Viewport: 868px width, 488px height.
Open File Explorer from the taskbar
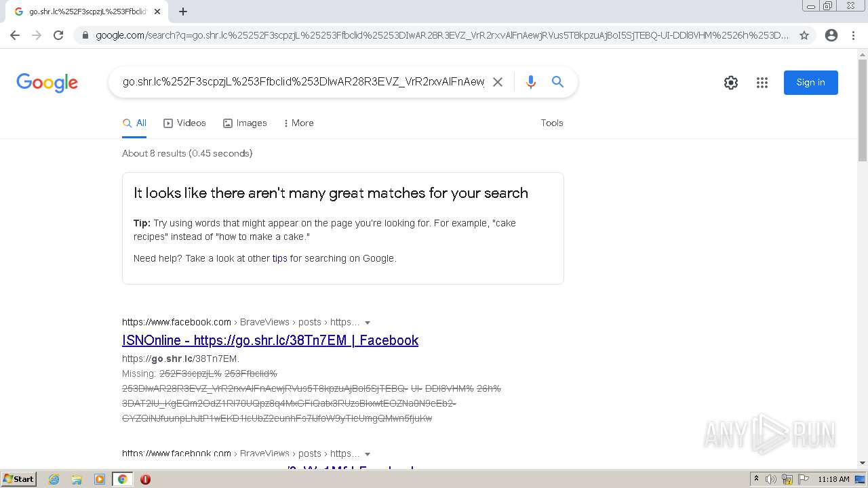(77, 479)
